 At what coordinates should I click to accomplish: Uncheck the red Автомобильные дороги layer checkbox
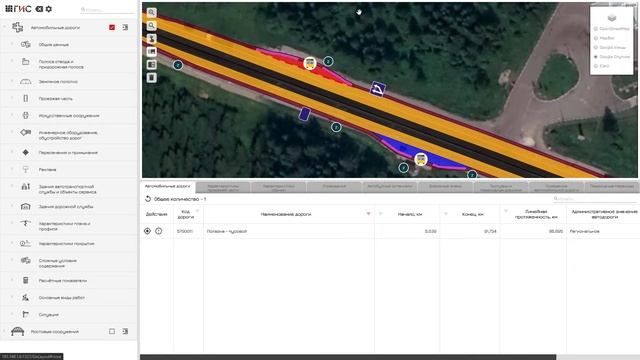[112, 27]
